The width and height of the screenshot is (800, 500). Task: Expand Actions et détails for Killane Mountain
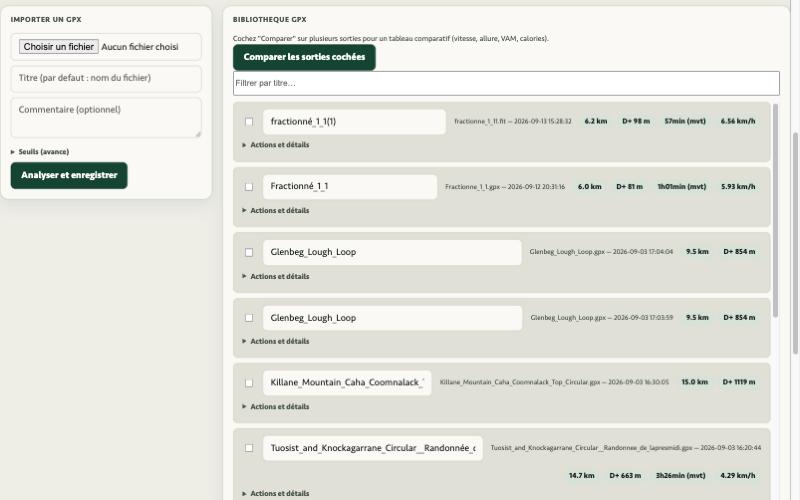[x=276, y=407]
